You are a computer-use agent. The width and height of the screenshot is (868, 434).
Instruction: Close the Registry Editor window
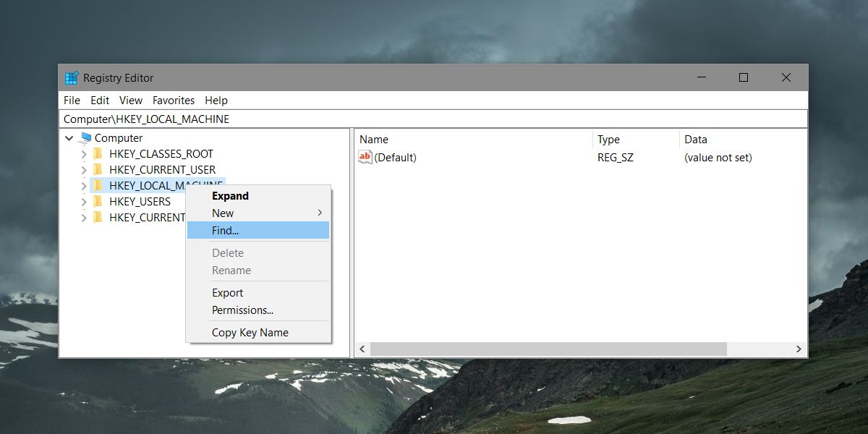pyautogui.click(x=786, y=77)
